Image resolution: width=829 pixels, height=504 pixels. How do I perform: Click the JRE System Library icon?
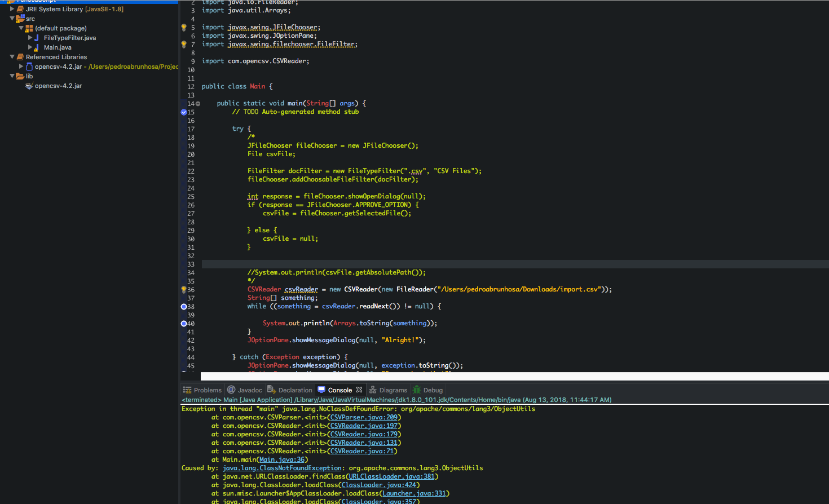(20, 9)
